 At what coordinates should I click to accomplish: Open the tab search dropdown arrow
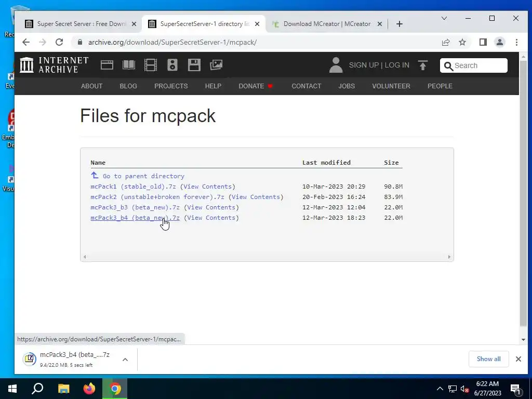point(444,18)
